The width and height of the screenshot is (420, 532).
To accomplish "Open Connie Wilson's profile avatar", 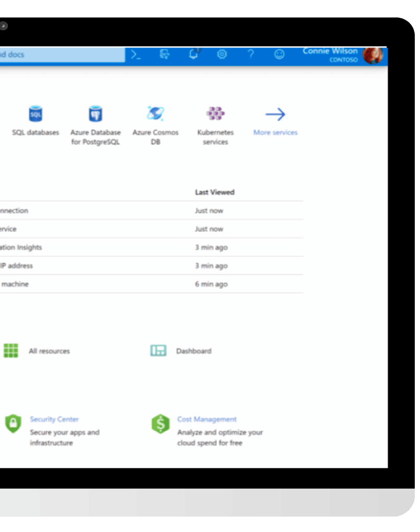I will click(373, 55).
